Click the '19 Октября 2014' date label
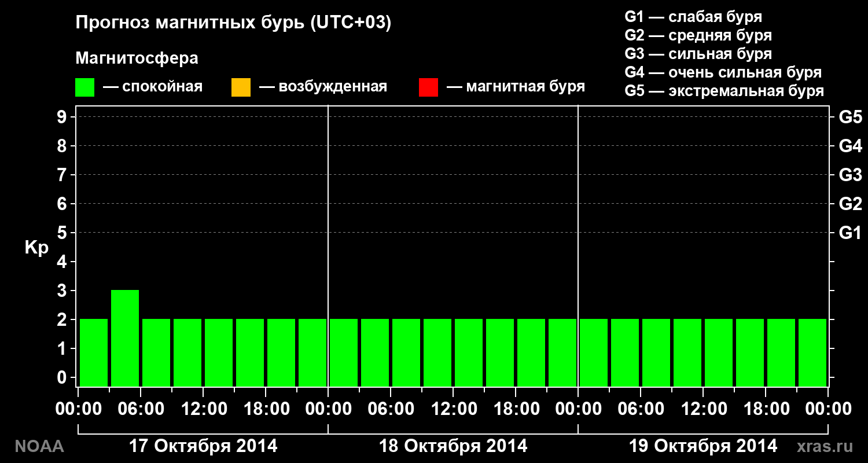Viewport: 868px width, 463px height. pyautogui.click(x=703, y=446)
